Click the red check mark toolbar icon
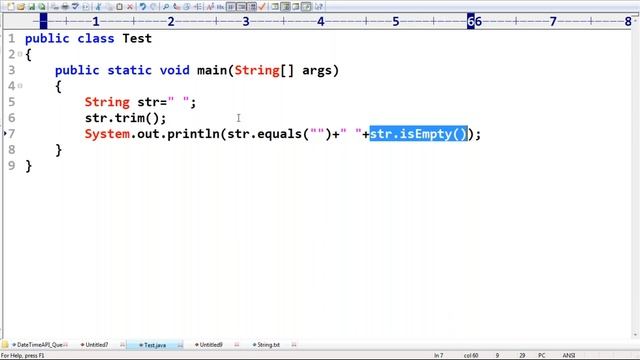Screen dimensions: 640x360 (x=262, y=7)
